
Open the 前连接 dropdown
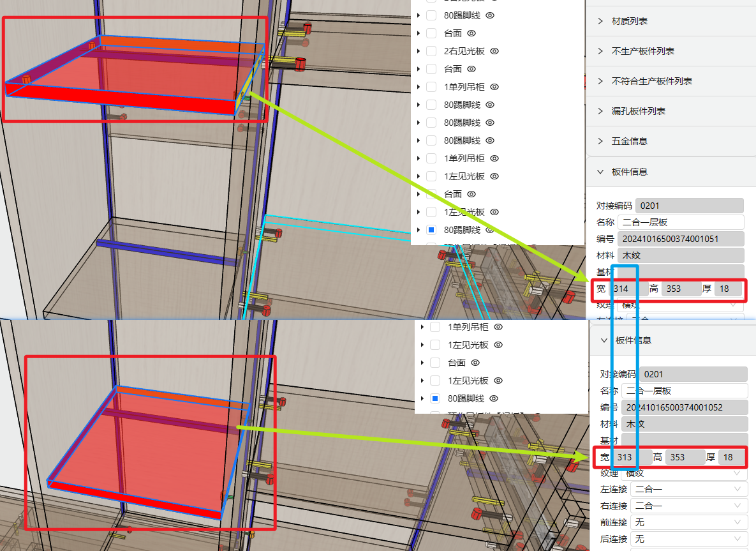(689, 522)
